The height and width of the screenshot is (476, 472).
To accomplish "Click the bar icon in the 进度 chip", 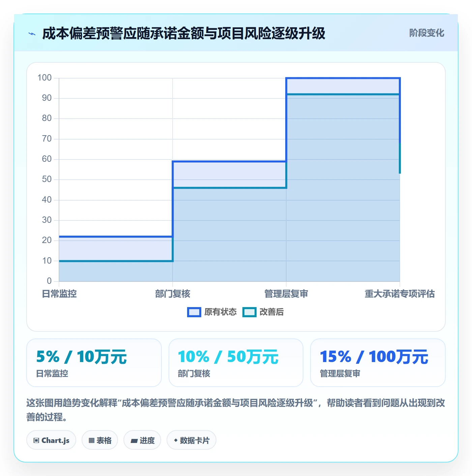I will (134, 441).
